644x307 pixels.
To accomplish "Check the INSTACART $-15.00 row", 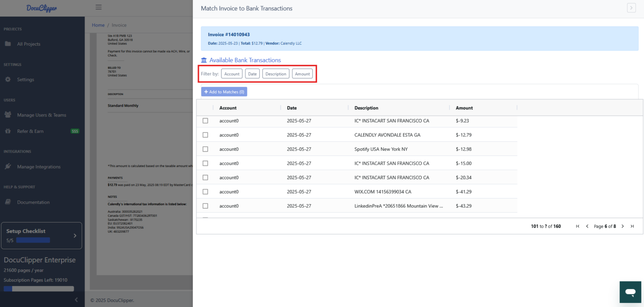I will coord(205,163).
